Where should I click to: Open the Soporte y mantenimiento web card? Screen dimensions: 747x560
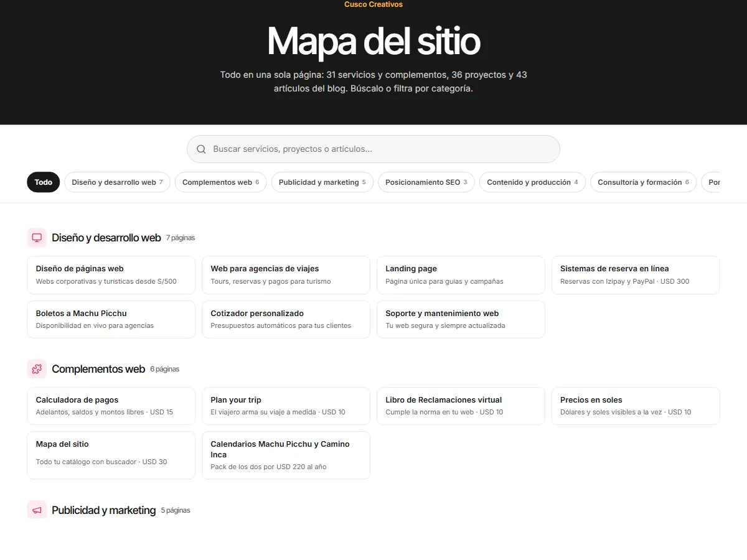pos(461,319)
